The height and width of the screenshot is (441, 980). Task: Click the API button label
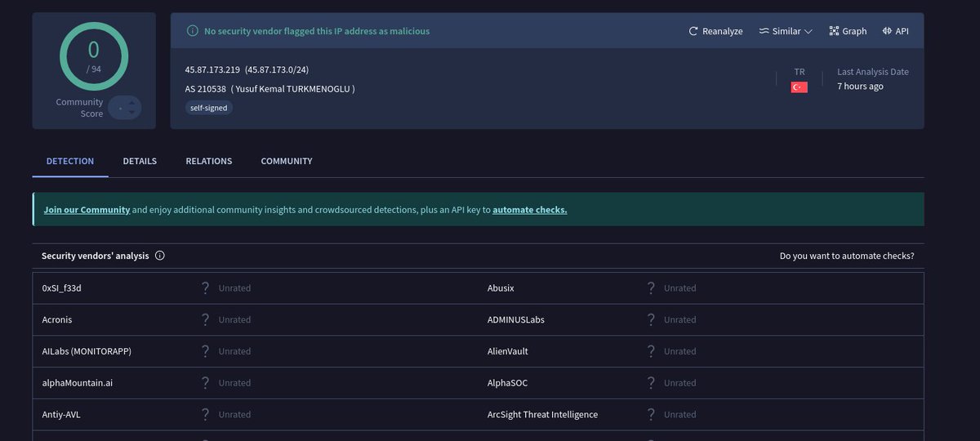(902, 31)
